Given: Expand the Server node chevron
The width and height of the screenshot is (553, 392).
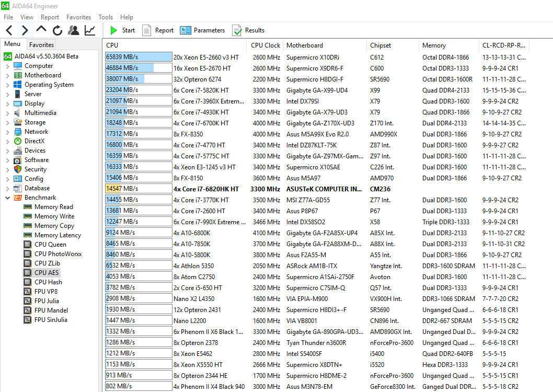Looking at the screenshot, I should point(8,94).
